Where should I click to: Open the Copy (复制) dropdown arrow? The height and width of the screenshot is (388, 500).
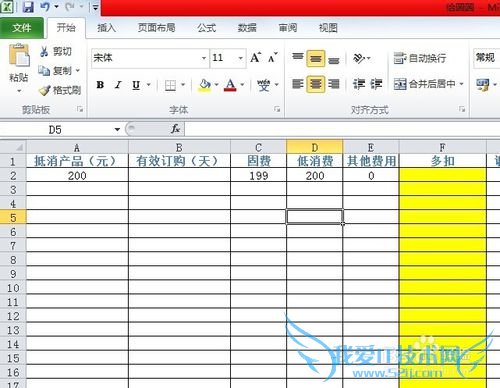(x=77, y=71)
